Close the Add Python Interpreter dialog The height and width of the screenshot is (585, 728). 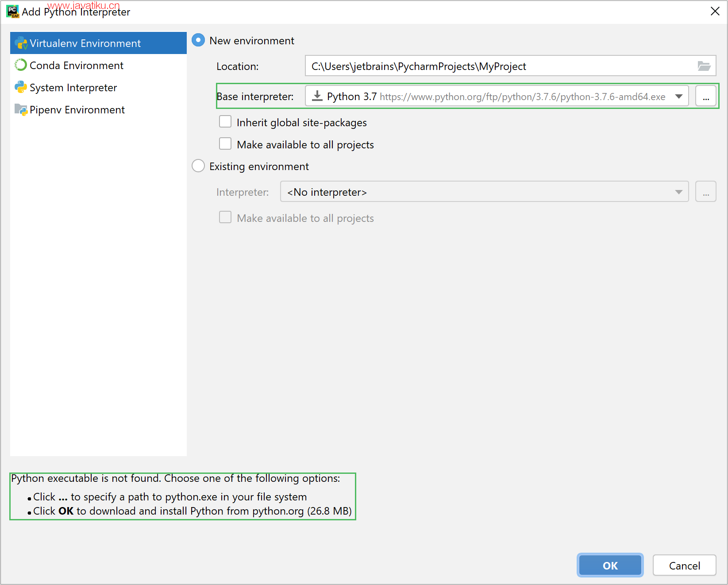point(715,12)
